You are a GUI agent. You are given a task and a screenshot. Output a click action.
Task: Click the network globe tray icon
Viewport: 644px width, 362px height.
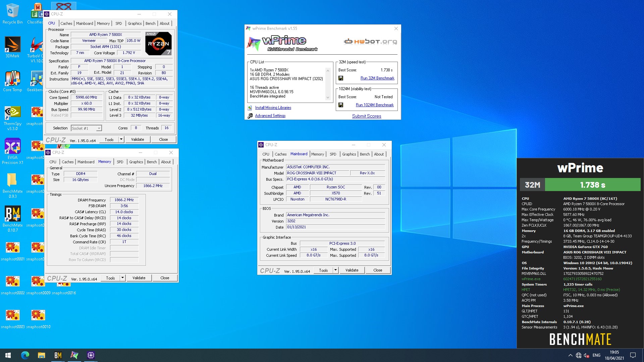point(578,355)
